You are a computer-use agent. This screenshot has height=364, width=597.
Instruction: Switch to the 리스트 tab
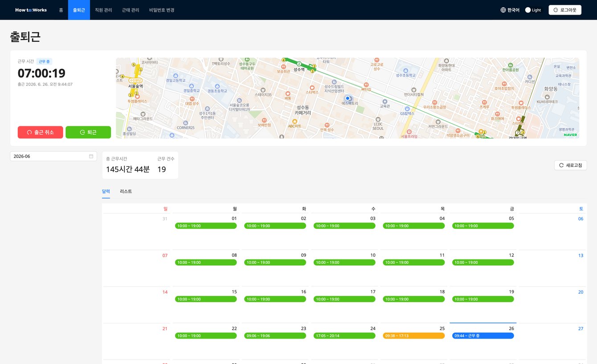click(x=126, y=191)
